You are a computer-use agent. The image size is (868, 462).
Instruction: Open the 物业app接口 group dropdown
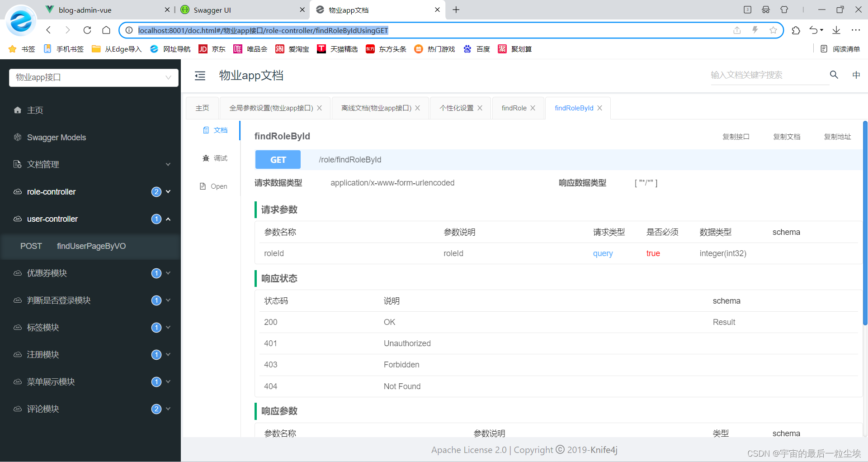94,77
